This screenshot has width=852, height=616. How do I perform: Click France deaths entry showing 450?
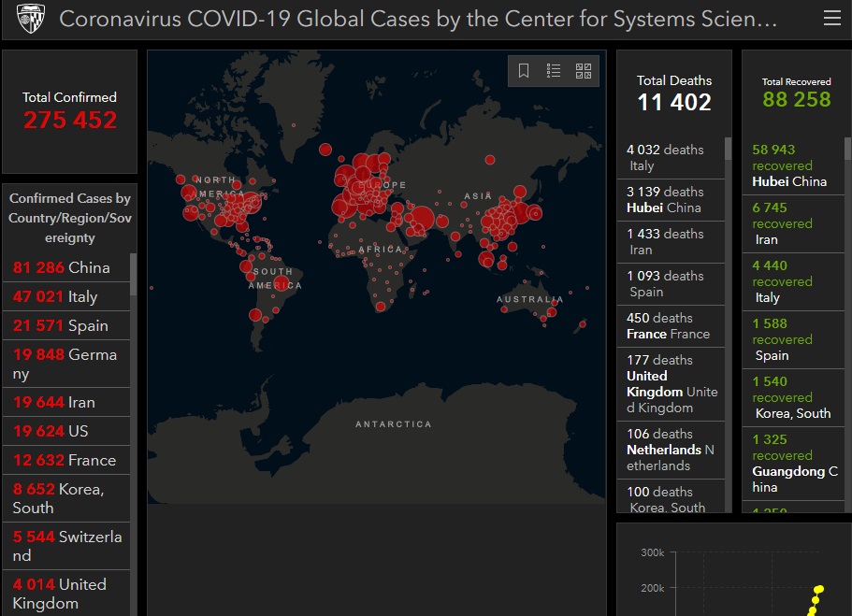pos(669,325)
